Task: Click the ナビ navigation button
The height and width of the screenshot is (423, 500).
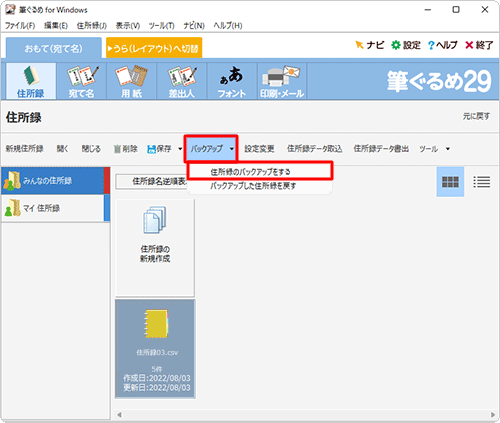Action: coord(370,45)
